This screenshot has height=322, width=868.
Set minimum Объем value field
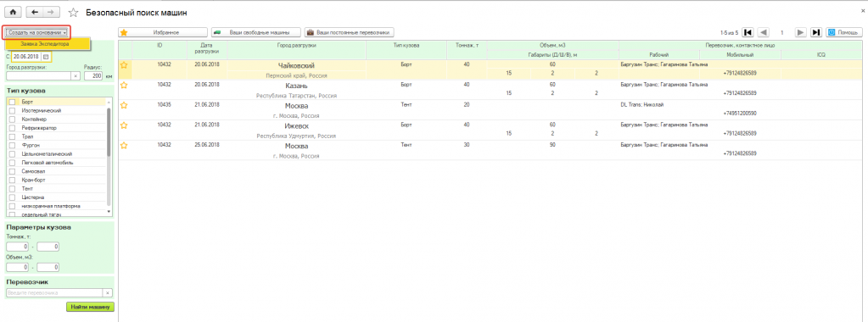tap(17, 267)
